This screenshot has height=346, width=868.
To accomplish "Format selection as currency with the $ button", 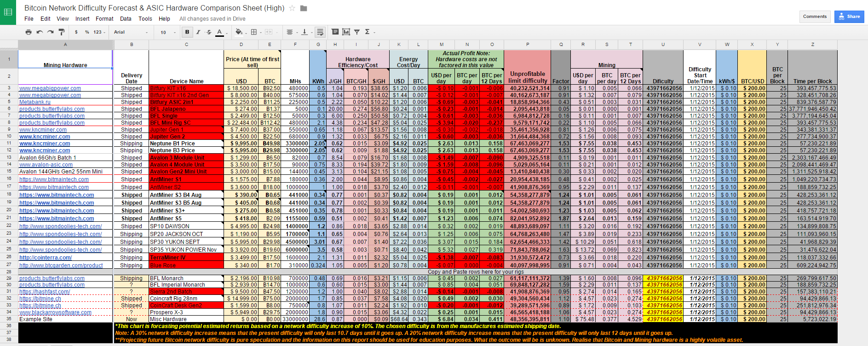I will click(76, 32).
